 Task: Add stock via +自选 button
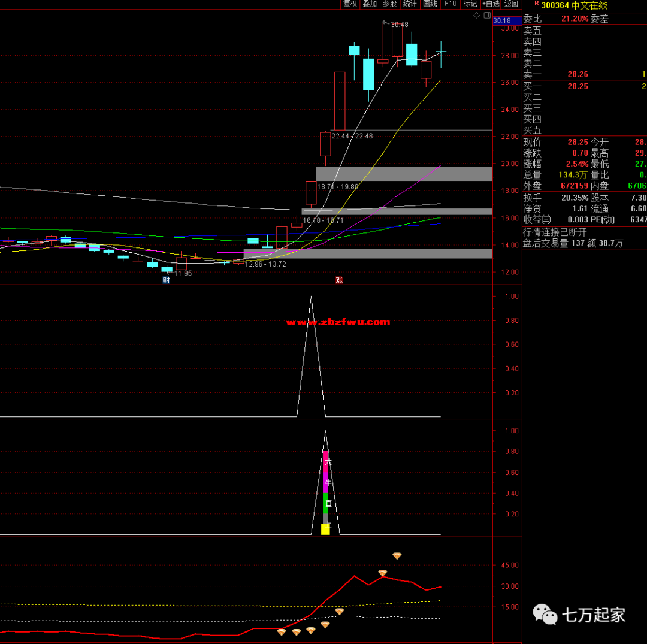coord(491,4)
